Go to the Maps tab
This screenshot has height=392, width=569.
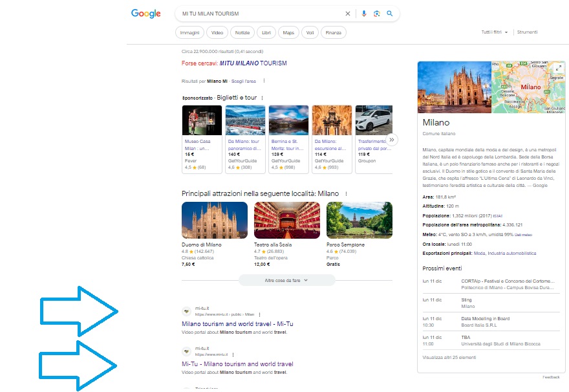[288, 32]
